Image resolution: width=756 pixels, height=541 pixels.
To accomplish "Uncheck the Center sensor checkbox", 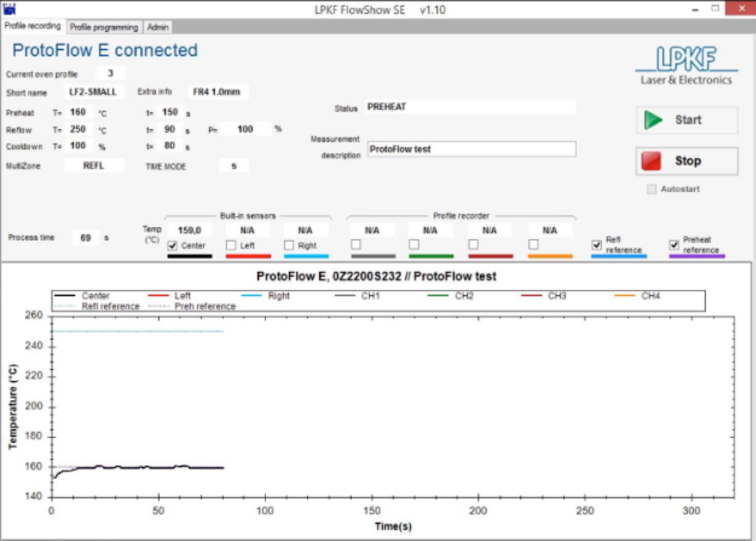I will (x=173, y=245).
